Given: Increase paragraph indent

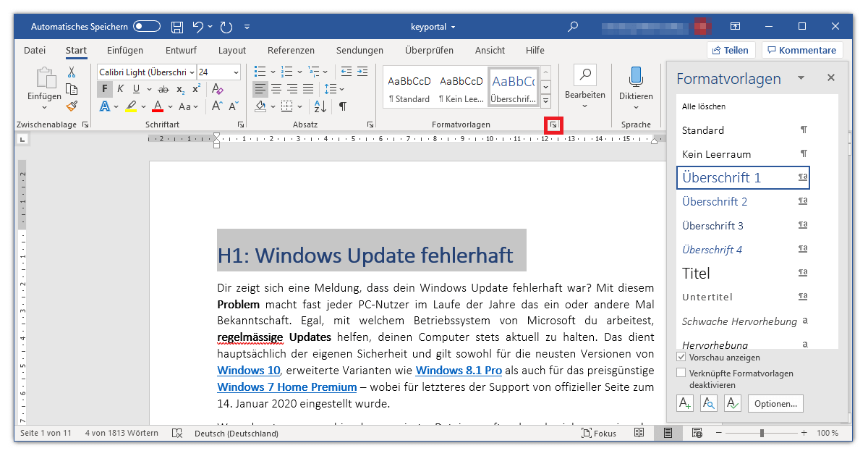Looking at the screenshot, I should click(362, 72).
